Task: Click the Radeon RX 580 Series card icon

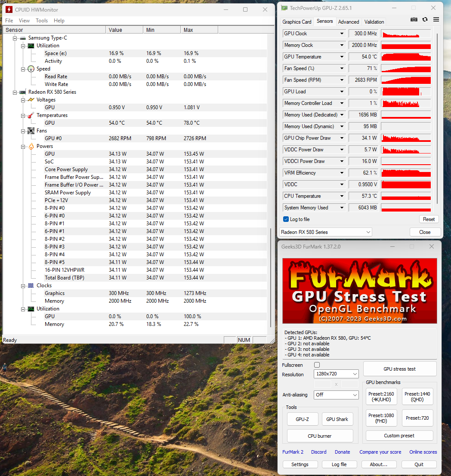Action: (x=23, y=92)
